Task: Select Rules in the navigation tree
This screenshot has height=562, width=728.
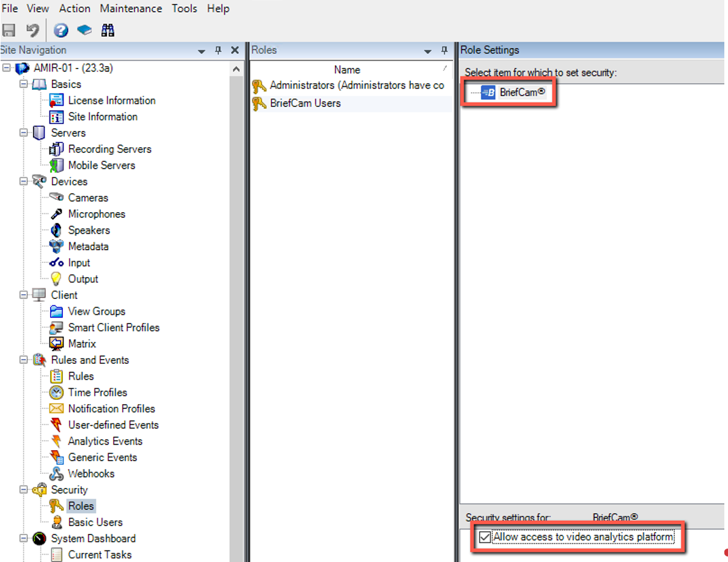Action: [81, 376]
